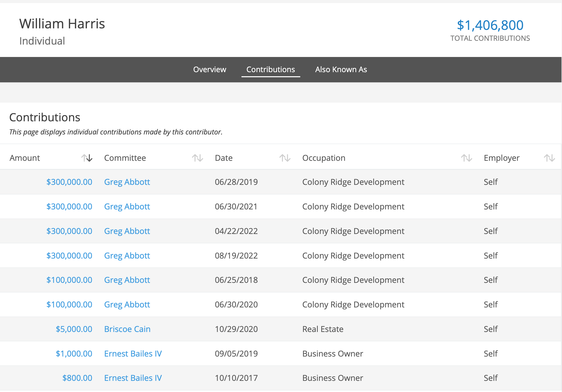562x392 pixels.
Task: Click Occupation column sort arrows icon
Action: 466,158
